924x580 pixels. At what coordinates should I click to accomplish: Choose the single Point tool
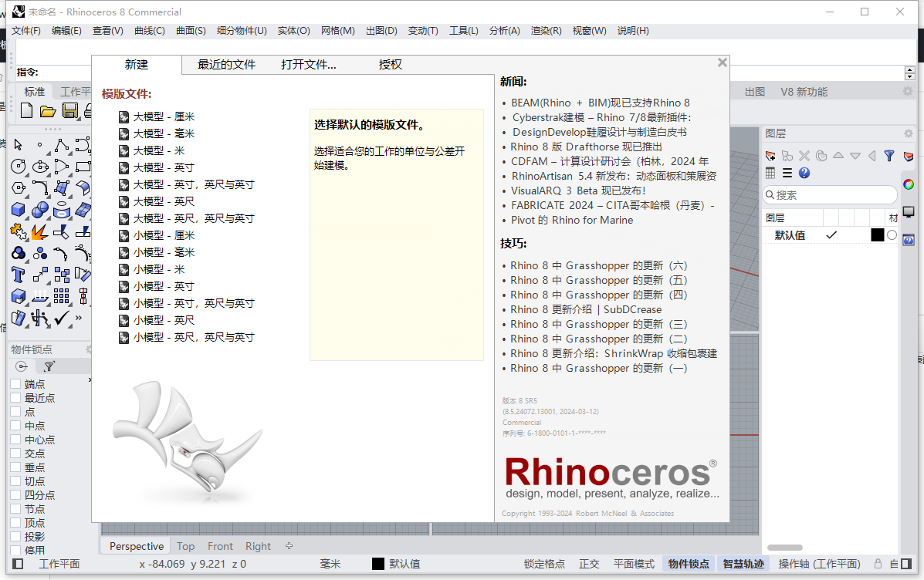tap(39, 145)
